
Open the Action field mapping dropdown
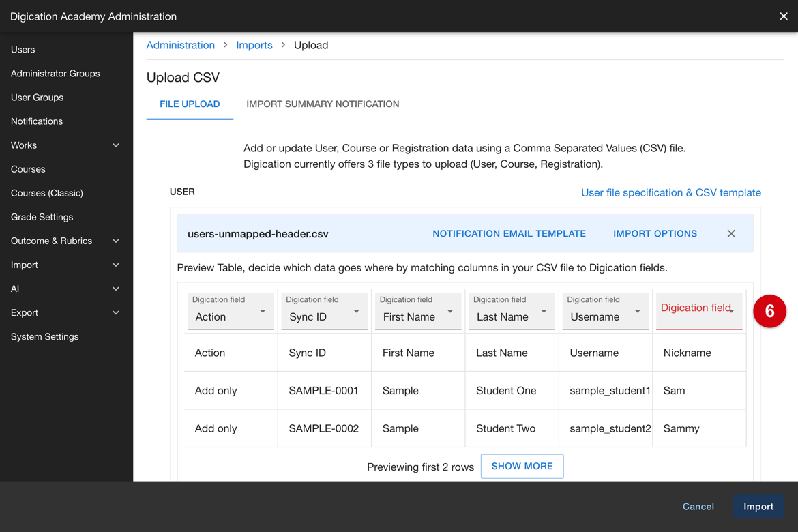[231, 311]
